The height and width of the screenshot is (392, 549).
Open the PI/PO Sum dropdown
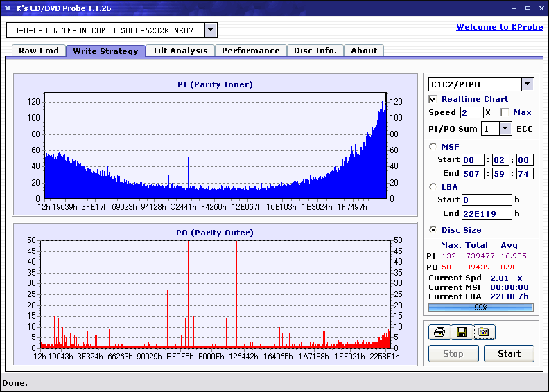click(x=505, y=128)
